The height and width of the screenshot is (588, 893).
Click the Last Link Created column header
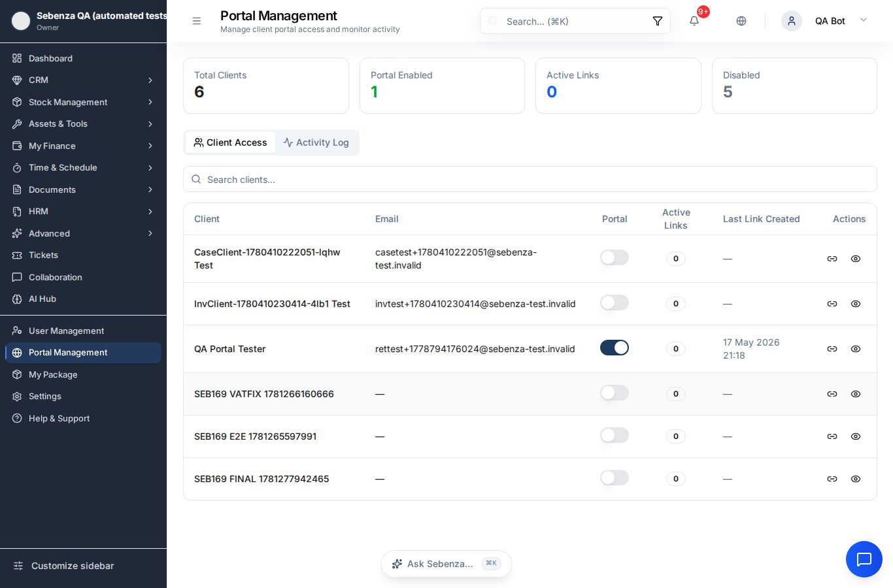click(762, 219)
